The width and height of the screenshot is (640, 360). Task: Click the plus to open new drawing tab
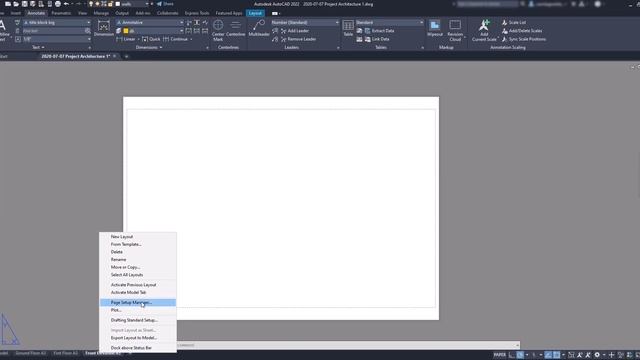tap(126, 56)
